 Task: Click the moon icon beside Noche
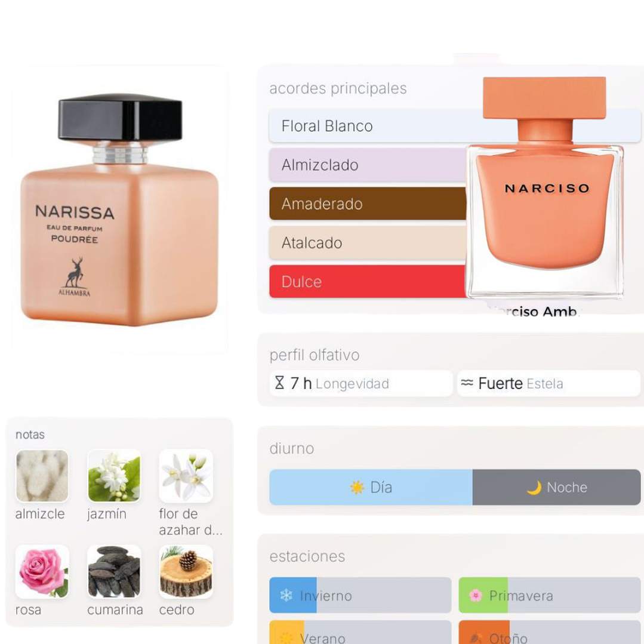coord(534,488)
